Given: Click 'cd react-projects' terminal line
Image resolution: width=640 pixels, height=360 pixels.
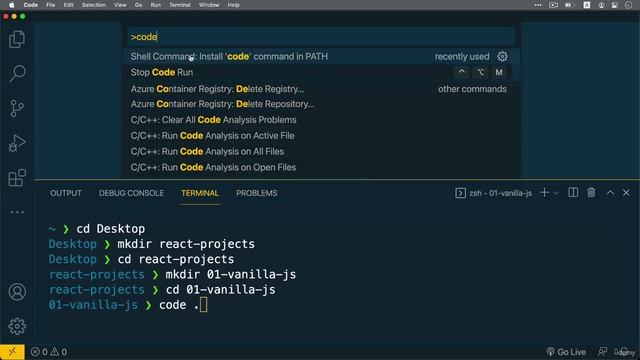Looking at the screenshot, I should click(x=176, y=259).
